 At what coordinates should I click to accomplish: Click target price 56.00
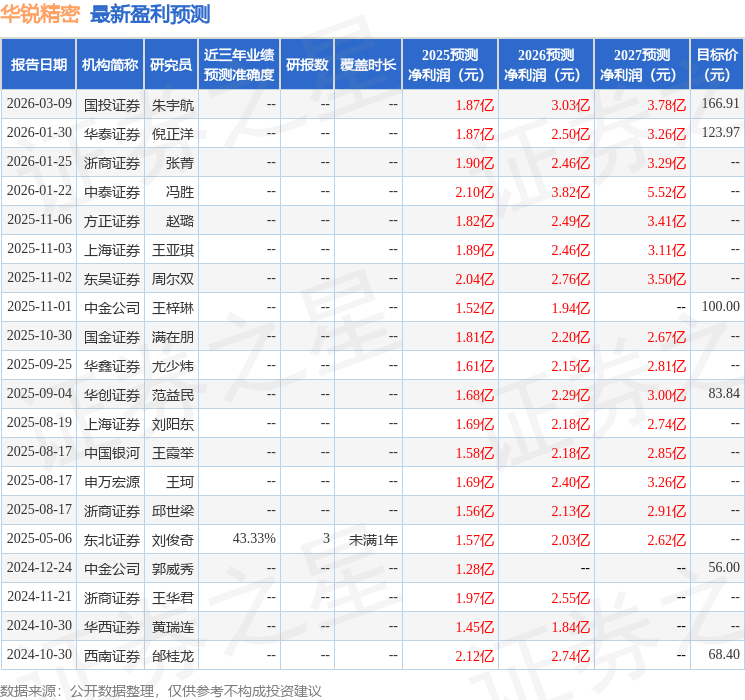tap(724, 567)
